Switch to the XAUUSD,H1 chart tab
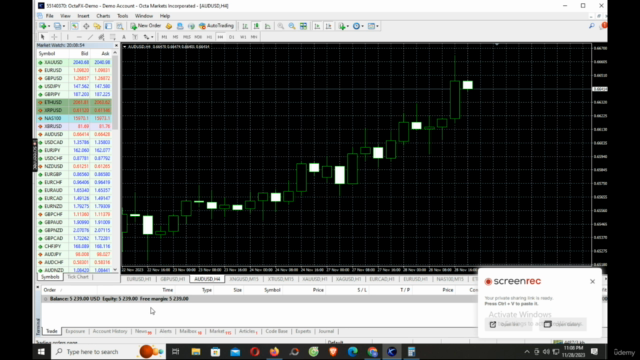Screen dimensions: 640x360 coord(315,279)
